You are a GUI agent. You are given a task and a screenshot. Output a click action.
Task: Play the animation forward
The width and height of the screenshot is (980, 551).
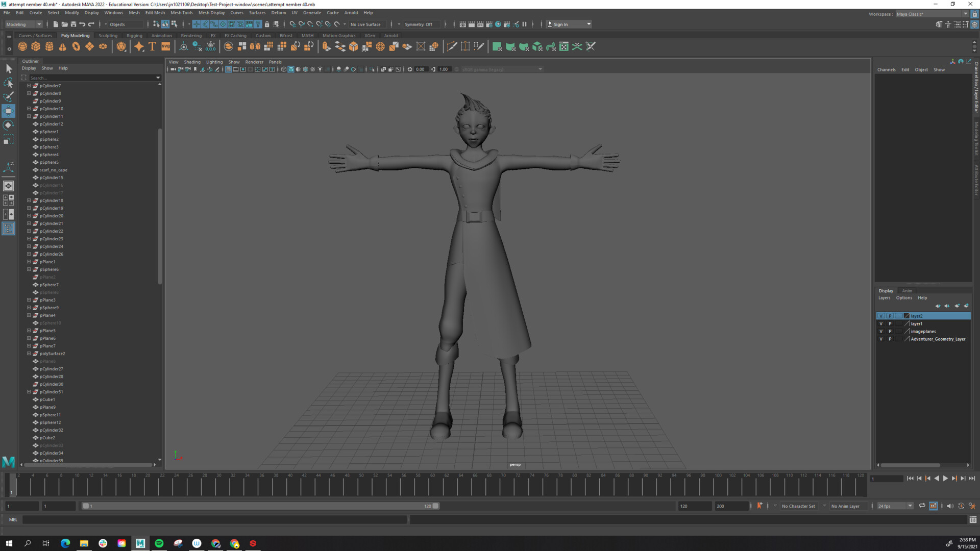pyautogui.click(x=945, y=479)
